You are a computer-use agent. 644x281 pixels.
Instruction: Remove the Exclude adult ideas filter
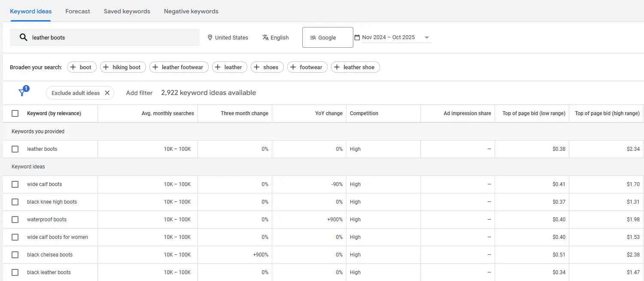108,92
